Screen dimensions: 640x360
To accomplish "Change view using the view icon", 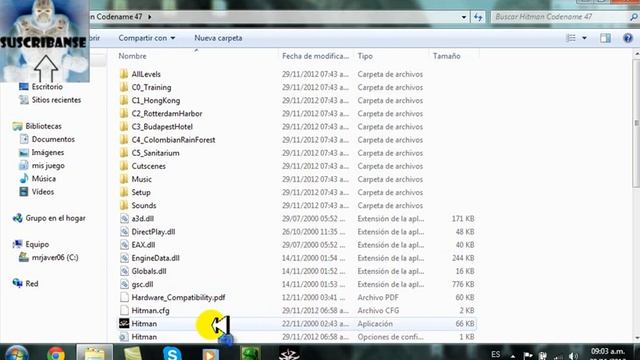I will point(571,38).
